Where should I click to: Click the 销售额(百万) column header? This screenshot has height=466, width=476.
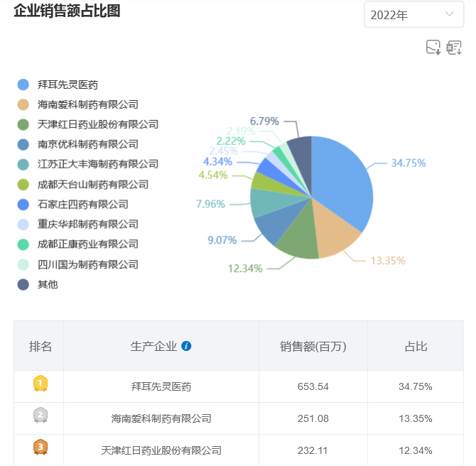[313, 346]
